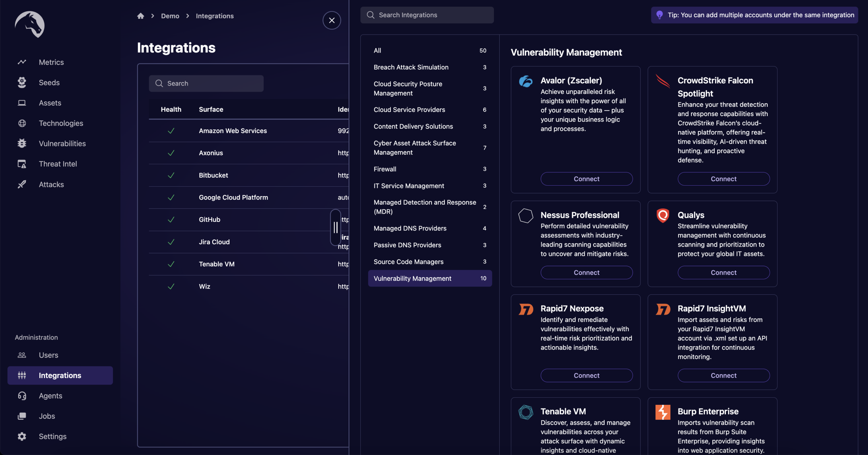Sort by the Surface column header
Image resolution: width=868 pixels, height=455 pixels.
tap(211, 109)
